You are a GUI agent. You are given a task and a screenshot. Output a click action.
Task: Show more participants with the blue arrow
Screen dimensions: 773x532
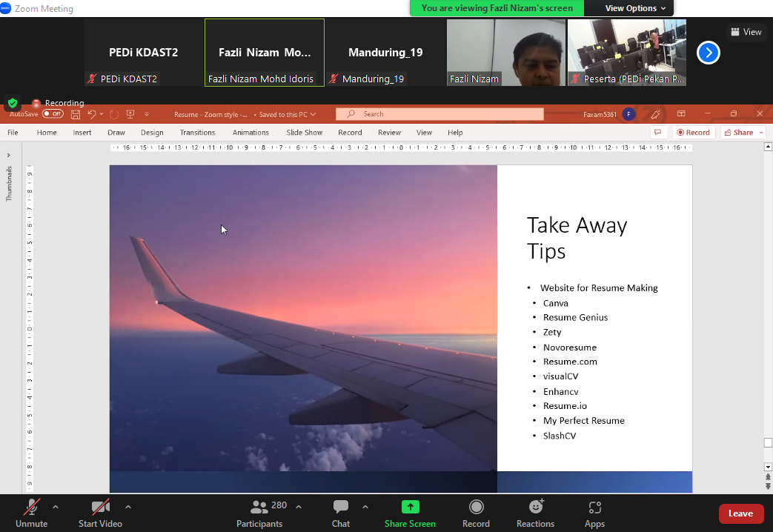[709, 53]
